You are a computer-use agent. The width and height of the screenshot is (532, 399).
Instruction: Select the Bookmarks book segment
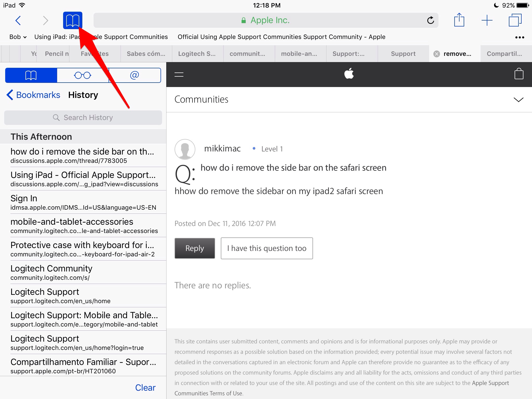tap(31, 75)
